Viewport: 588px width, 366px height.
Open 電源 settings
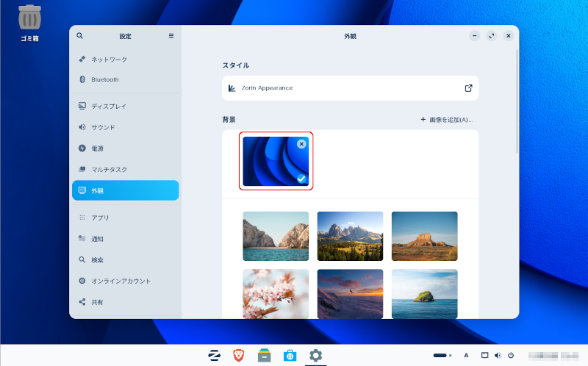[125, 148]
